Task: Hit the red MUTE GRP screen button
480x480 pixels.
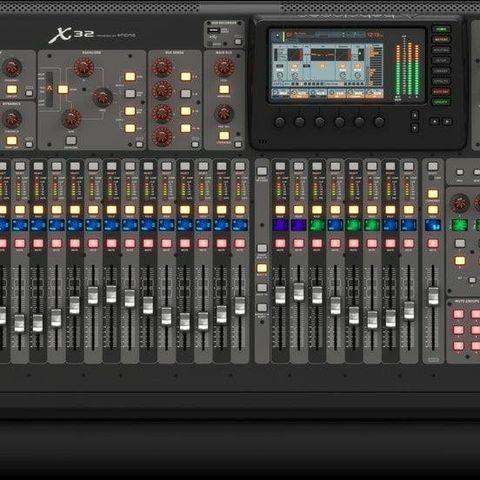Action: (441, 91)
